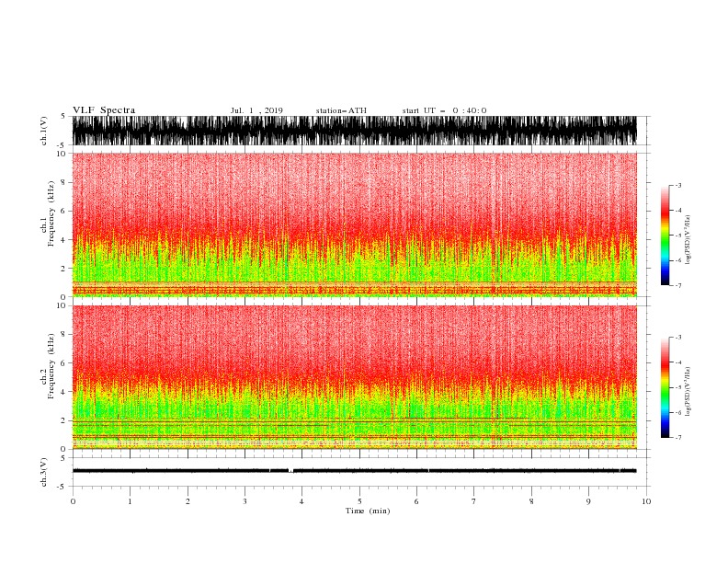This screenshot has width=728, height=563.
Task: Click the "8" kHz tick on ch.1 axis
Action: [x=63, y=182]
